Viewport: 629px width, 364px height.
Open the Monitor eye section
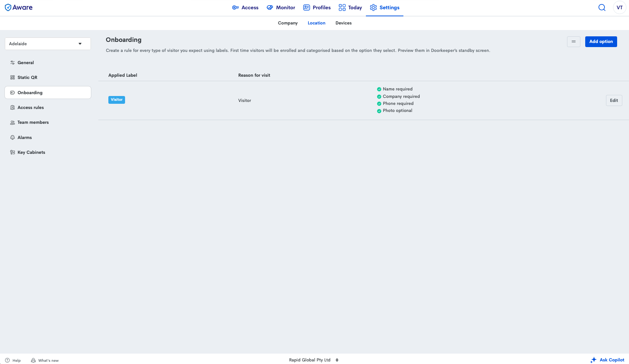(281, 7)
